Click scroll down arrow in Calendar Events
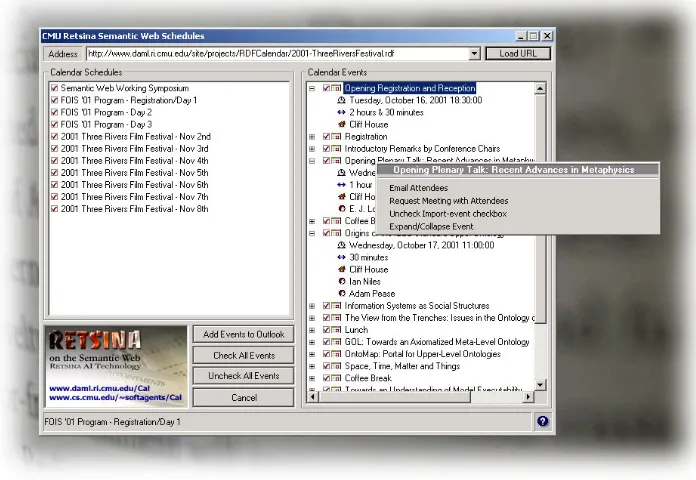Viewport: 696px width, 480px height. [540, 385]
